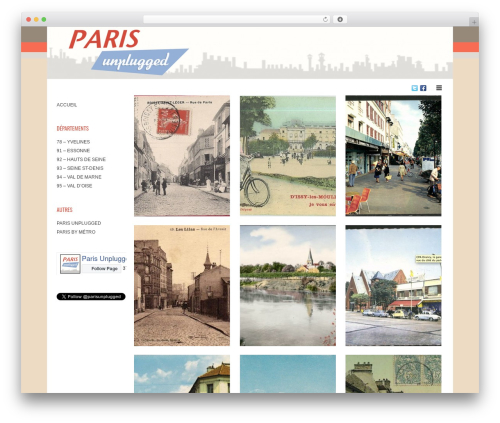Open the hamburger menu icon

click(439, 88)
